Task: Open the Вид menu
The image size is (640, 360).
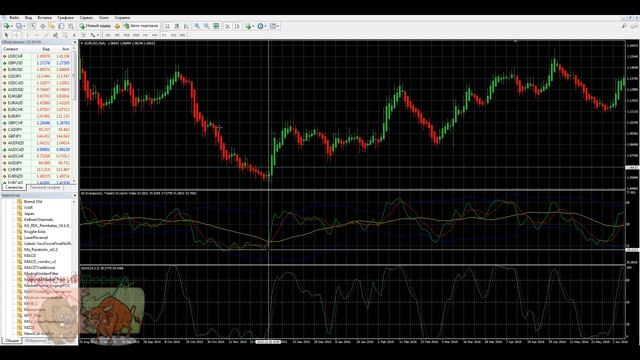Action: click(28, 18)
